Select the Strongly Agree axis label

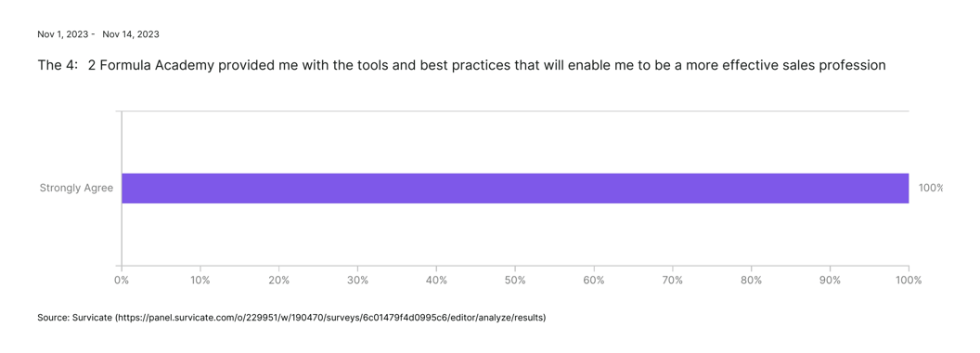click(76, 188)
